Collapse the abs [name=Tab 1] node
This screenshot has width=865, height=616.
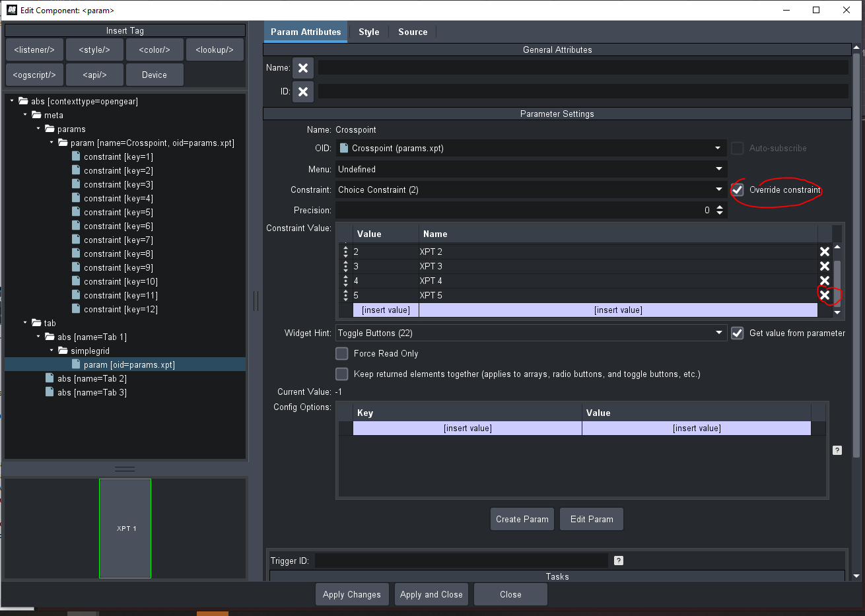click(38, 337)
